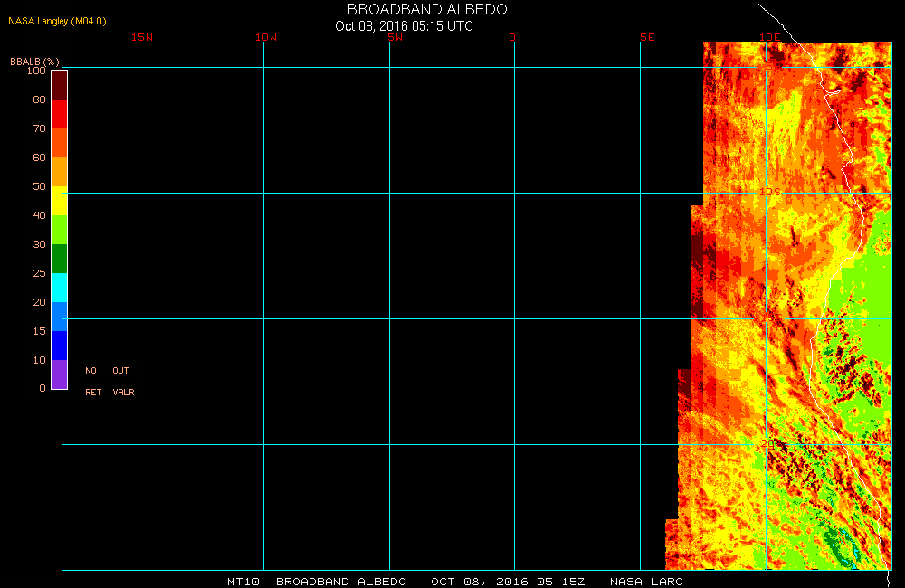The image size is (905, 588).
Task: Click the 0 degree longitude label
Action: 513,37
